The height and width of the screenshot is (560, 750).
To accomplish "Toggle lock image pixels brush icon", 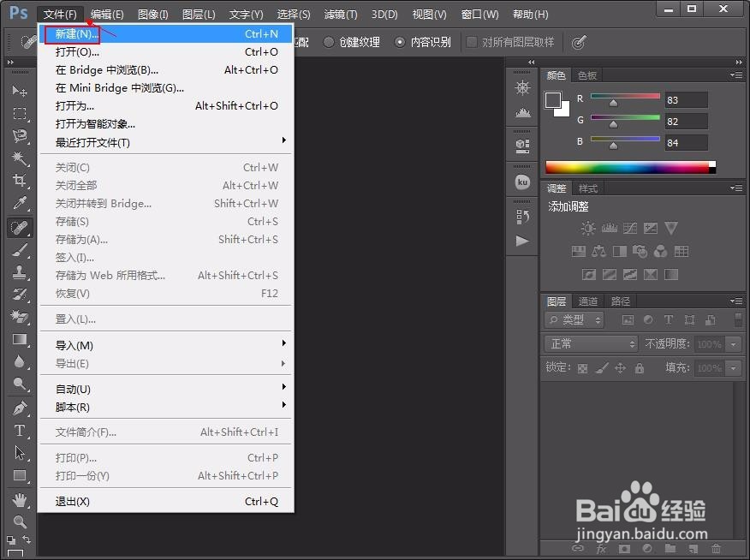I will [602, 367].
